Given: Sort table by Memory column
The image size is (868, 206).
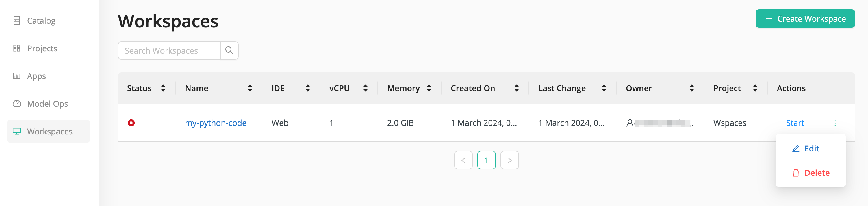Looking at the screenshot, I should coord(429,88).
